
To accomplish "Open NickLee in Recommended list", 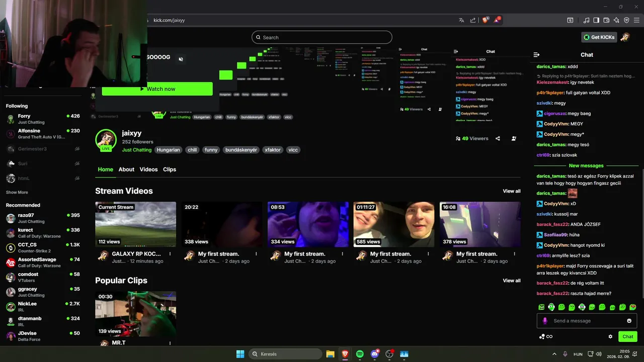I will click(43, 307).
